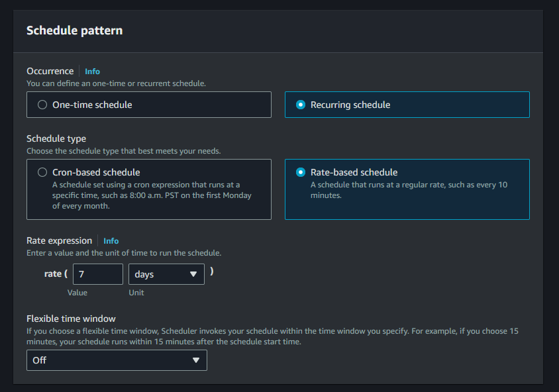Image resolution: width=559 pixels, height=392 pixels.
Task: Click the Recurring schedule radio circle
Action: [x=300, y=104]
